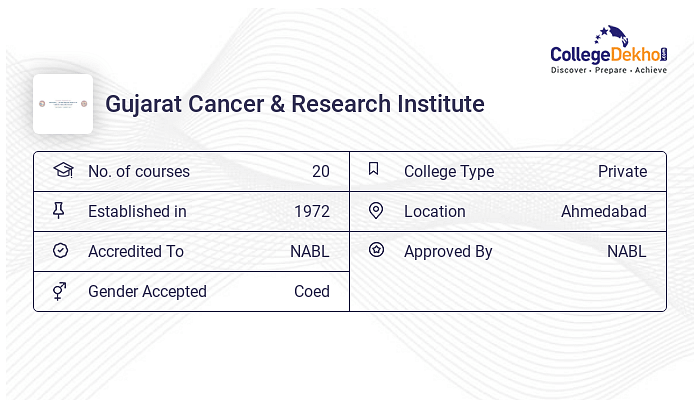
Task: Click the Private college type value
Action: click(x=622, y=171)
